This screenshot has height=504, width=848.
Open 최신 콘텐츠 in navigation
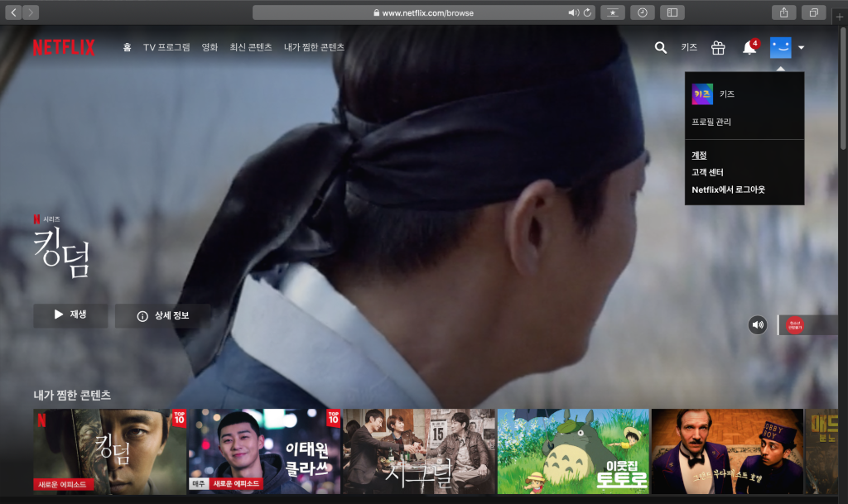click(x=251, y=47)
